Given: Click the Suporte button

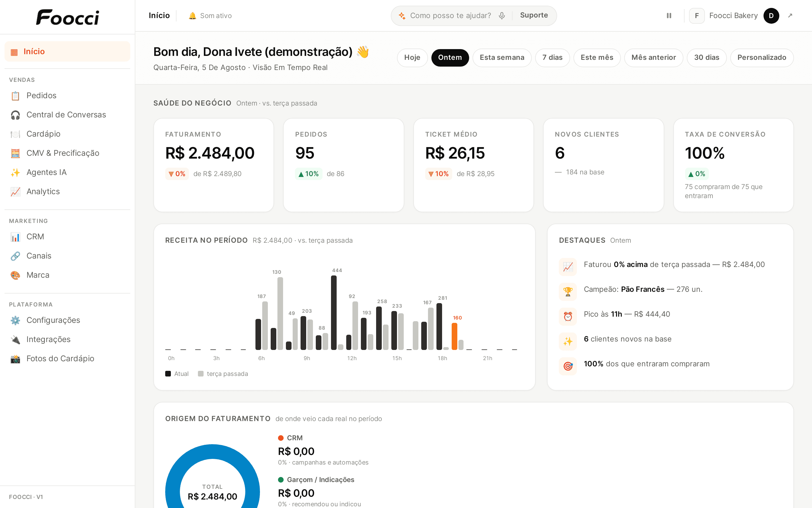Looking at the screenshot, I should (x=534, y=16).
